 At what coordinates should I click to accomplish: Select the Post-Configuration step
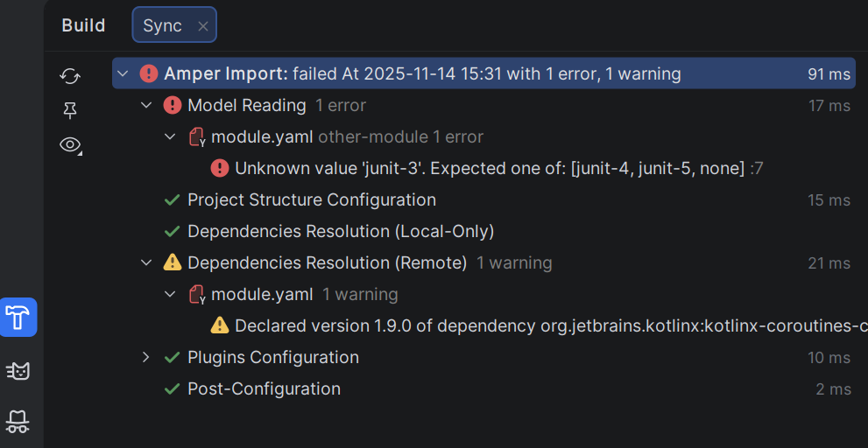coord(264,388)
